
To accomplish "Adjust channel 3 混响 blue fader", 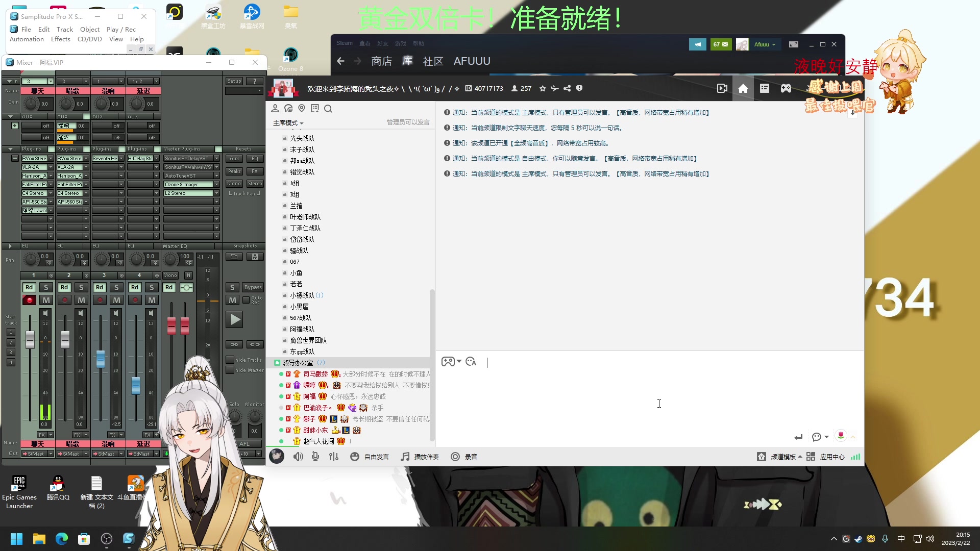I will (x=101, y=359).
